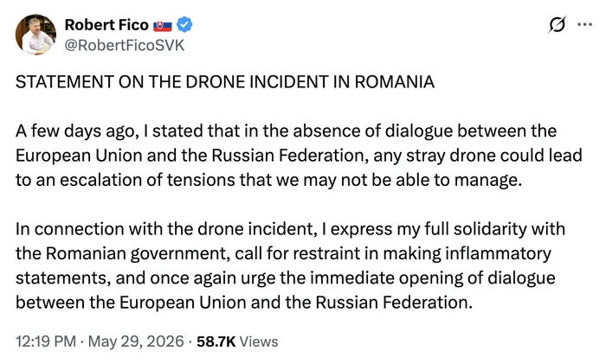This screenshot has height=364, width=606.
Task: Click the Robert Fico display name
Action: pos(106,25)
